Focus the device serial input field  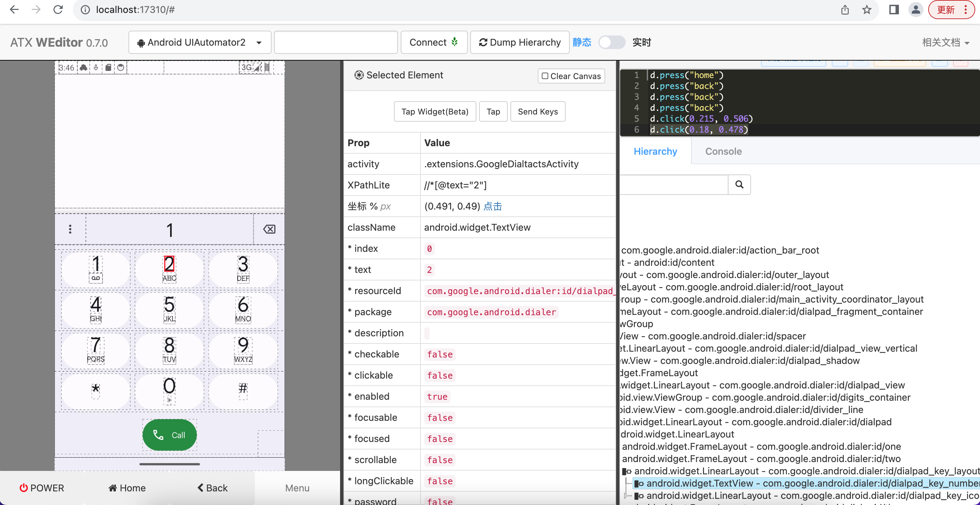click(x=336, y=42)
